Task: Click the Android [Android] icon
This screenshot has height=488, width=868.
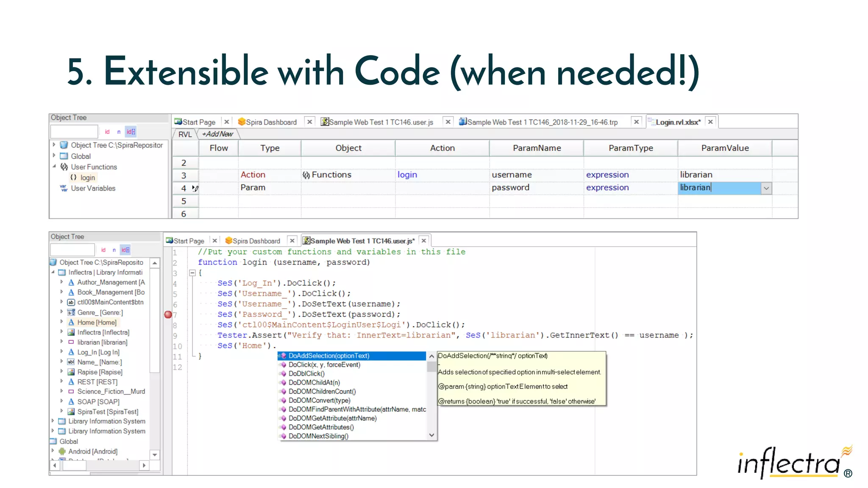Action: (62, 452)
